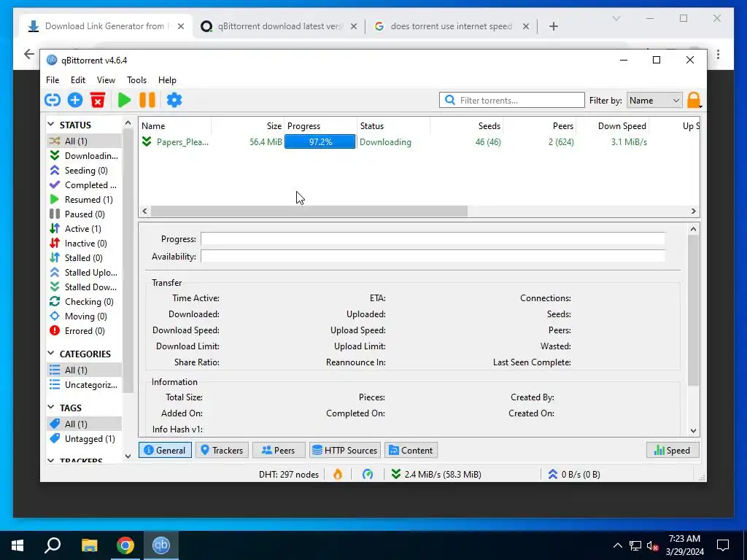Click details panel scroll down arrow
747x560 pixels.
pos(693,430)
